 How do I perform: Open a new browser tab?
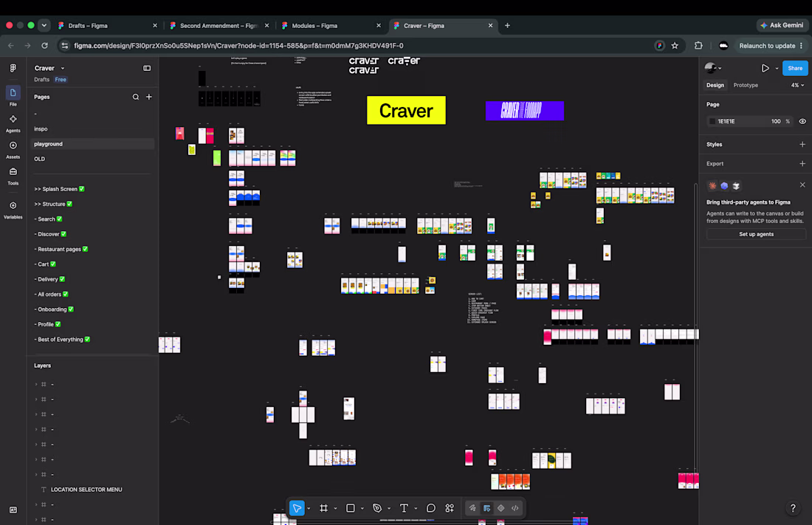(508, 25)
